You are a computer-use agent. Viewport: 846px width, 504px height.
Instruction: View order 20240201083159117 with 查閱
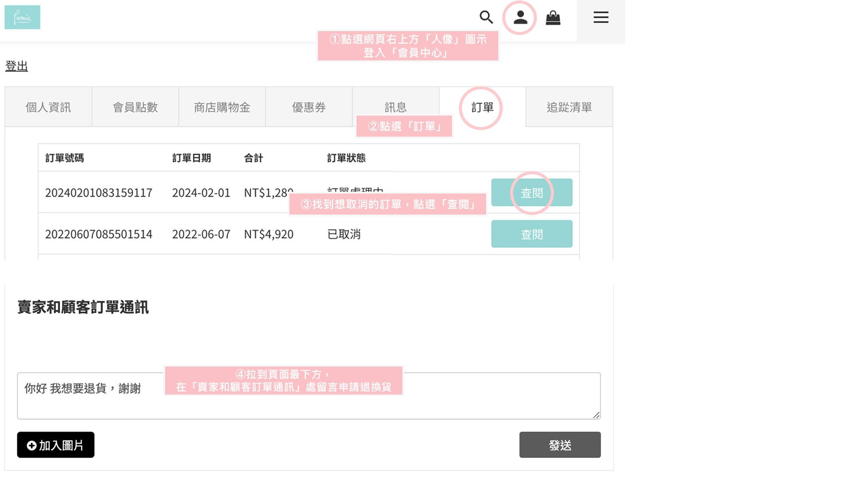(532, 193)
